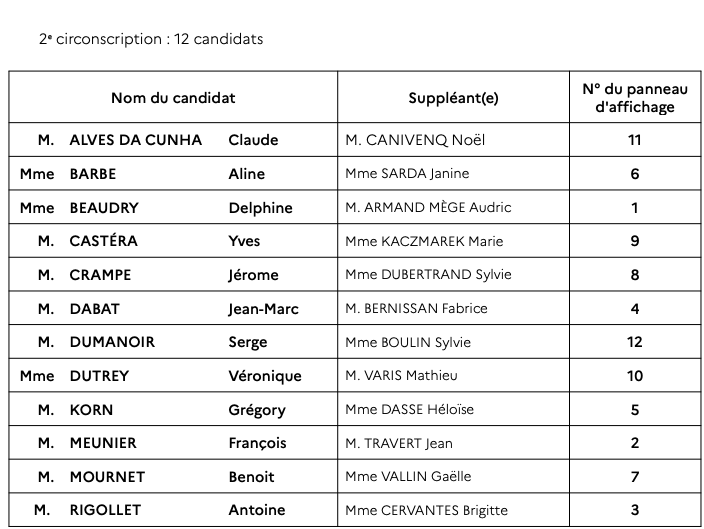
Task: Select the BARBE candidate surname cell
Action: 93,174
